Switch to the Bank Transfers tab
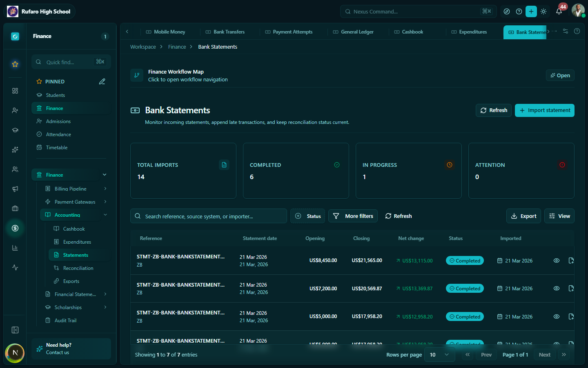The image size is (588, 368). [x=225, y=31]
